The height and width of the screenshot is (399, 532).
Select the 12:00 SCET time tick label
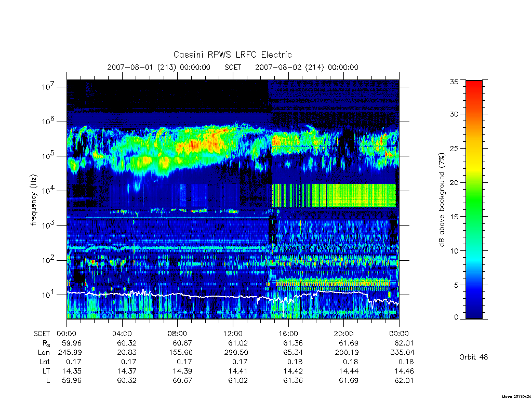click(x=233, y=334)
